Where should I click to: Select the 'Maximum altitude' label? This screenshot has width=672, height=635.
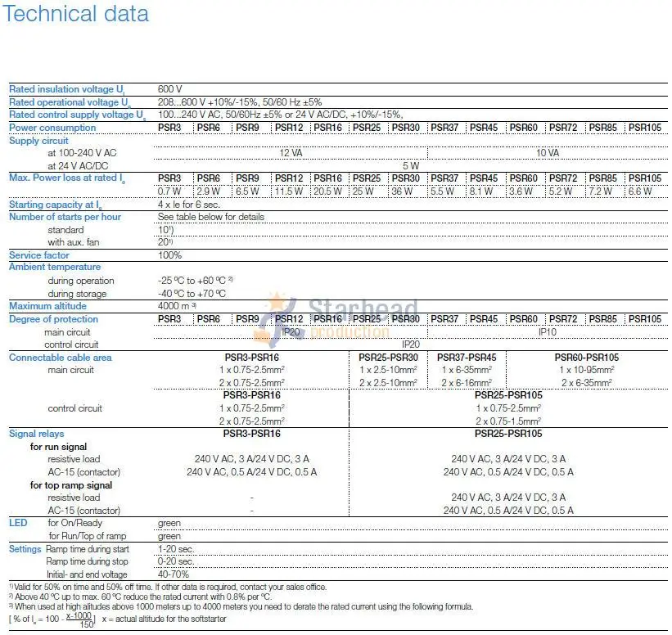(x=47, y=306)
